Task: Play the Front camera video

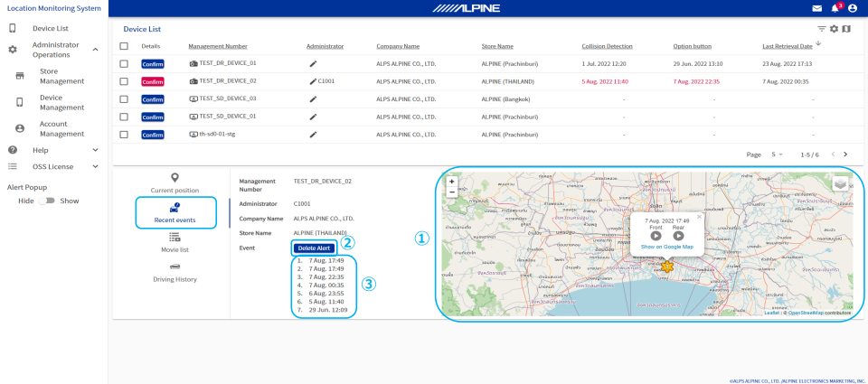Action: click(656, 236)
